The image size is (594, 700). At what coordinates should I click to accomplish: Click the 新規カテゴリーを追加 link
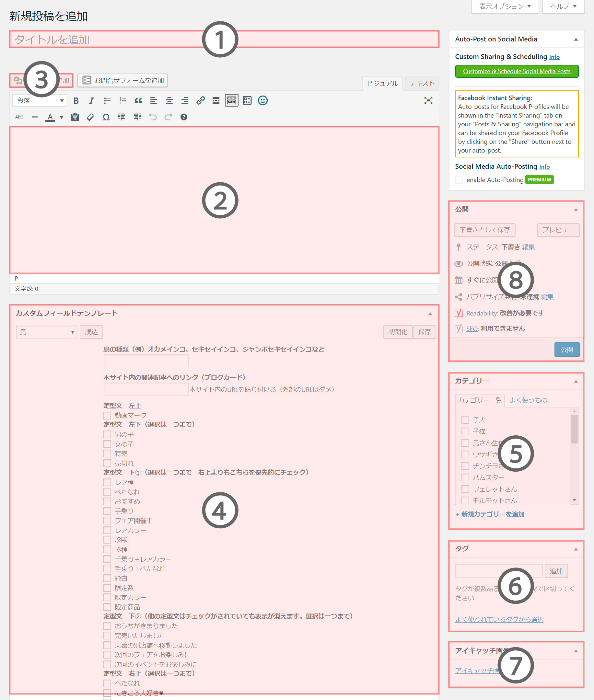pos(490,514)
